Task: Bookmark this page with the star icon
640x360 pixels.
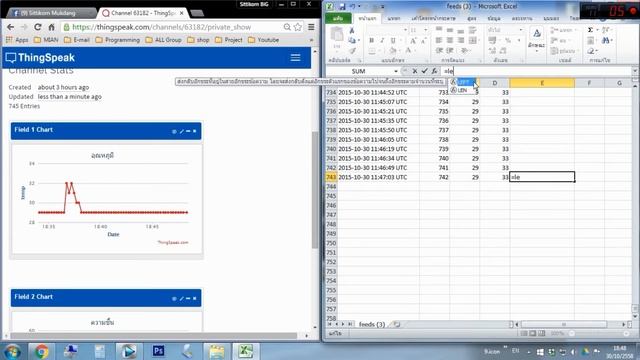Action: point(298,27)
